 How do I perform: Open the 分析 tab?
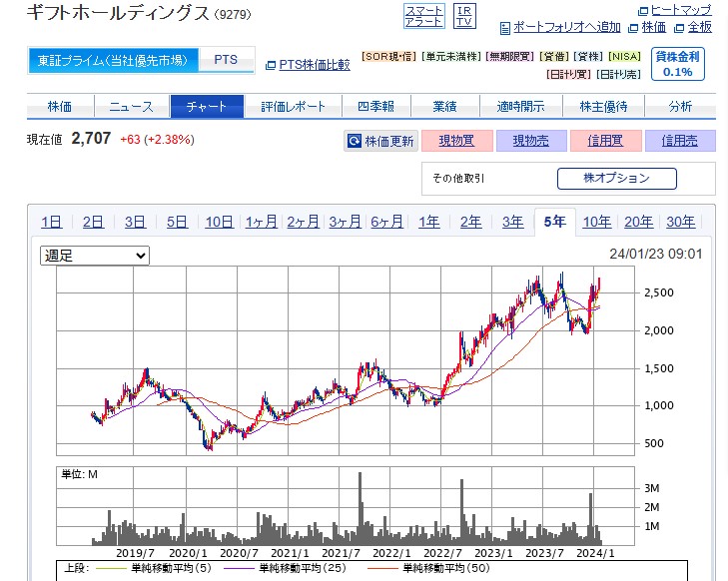(x=680, y=106)
